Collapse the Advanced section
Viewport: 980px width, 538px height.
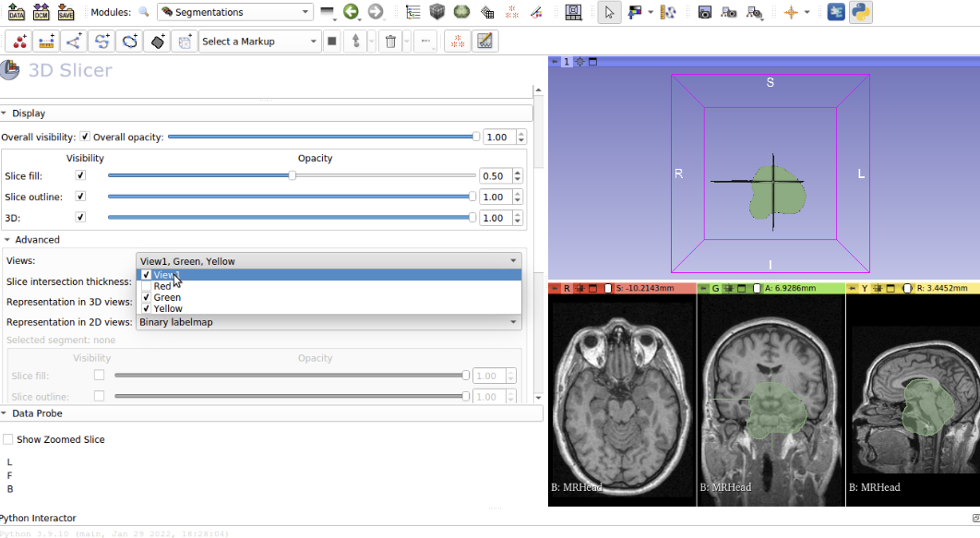7,239
